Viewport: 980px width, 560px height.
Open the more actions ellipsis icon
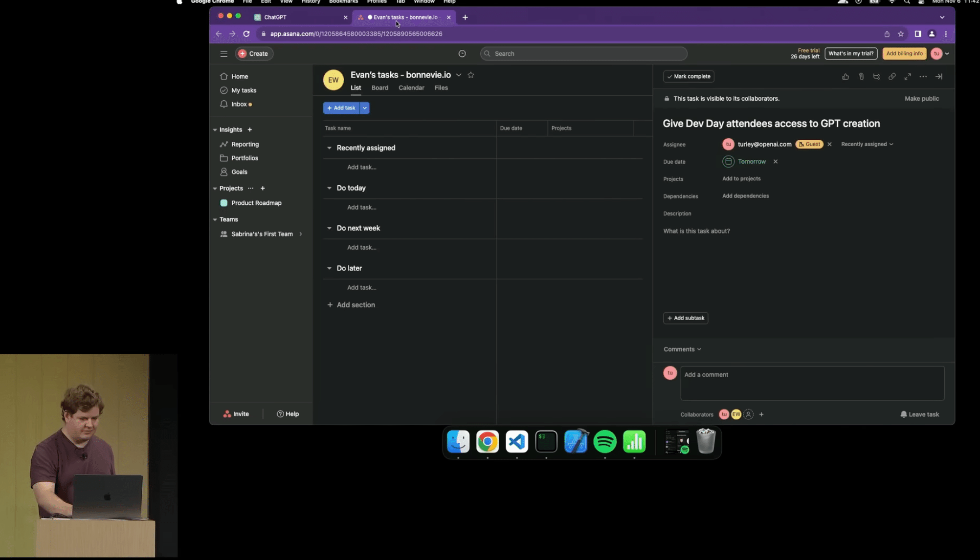(x=923, y=76)
